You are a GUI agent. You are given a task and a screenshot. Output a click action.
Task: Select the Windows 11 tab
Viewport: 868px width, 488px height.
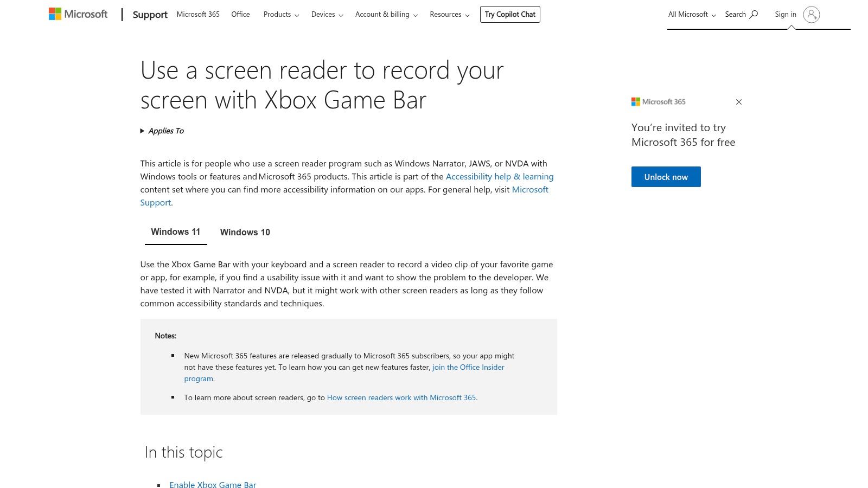point(175,232)
